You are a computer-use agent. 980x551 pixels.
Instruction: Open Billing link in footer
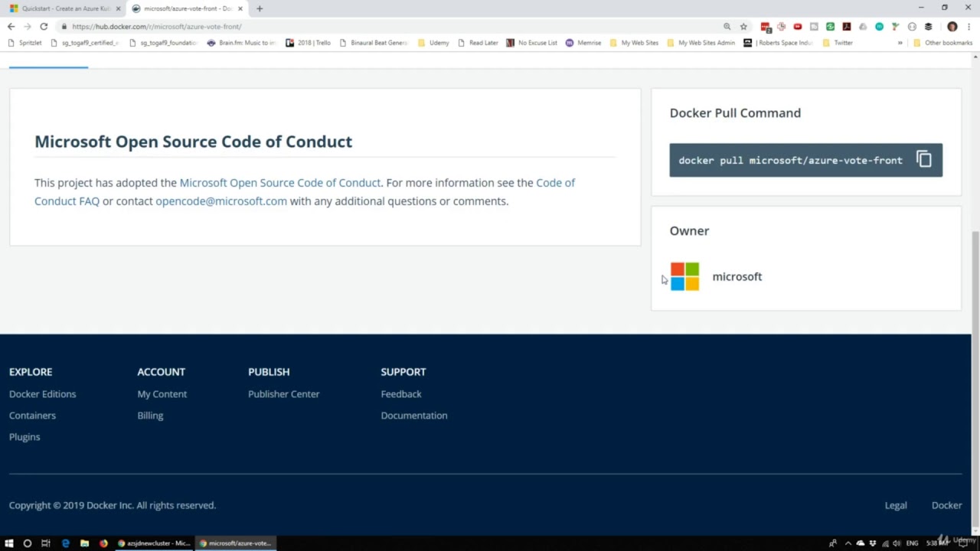tap(150, 416)
